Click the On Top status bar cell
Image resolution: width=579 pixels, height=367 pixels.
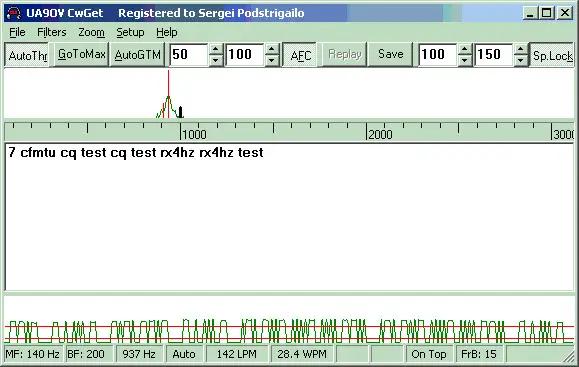tap(428, 354)
